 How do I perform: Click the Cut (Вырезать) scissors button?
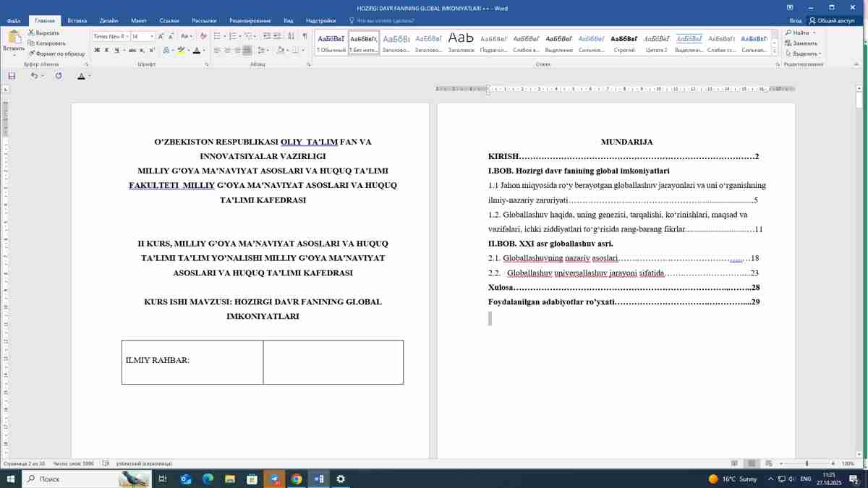[x=44, y=33]
